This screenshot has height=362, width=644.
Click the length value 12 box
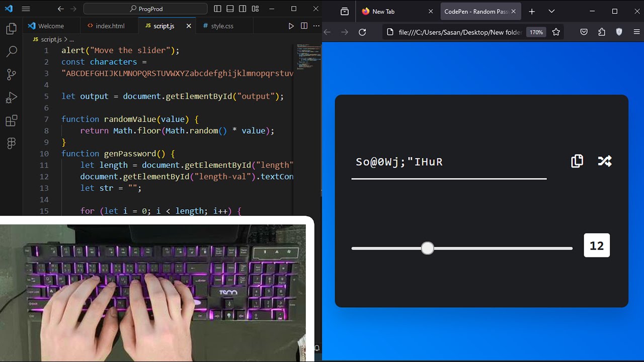[x=597, y=245]
